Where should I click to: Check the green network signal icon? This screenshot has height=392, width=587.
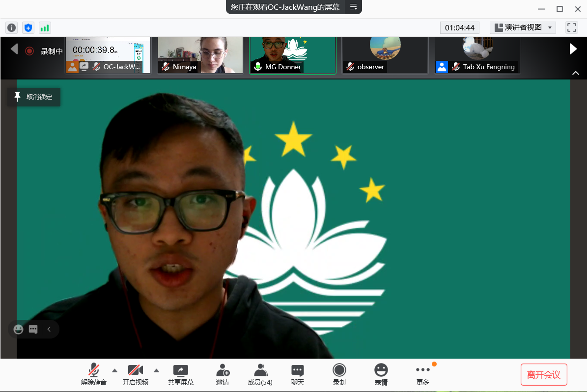45,27
